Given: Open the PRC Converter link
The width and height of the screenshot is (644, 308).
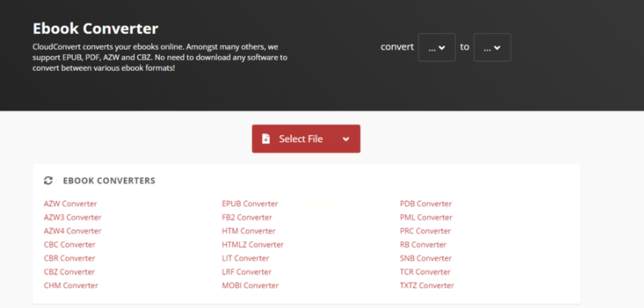Looking at the screenshot, I should [x=426, y=231].
